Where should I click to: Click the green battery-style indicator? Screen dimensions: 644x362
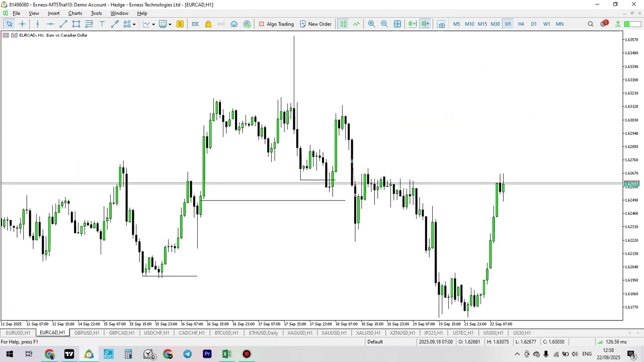coord(633,24)
